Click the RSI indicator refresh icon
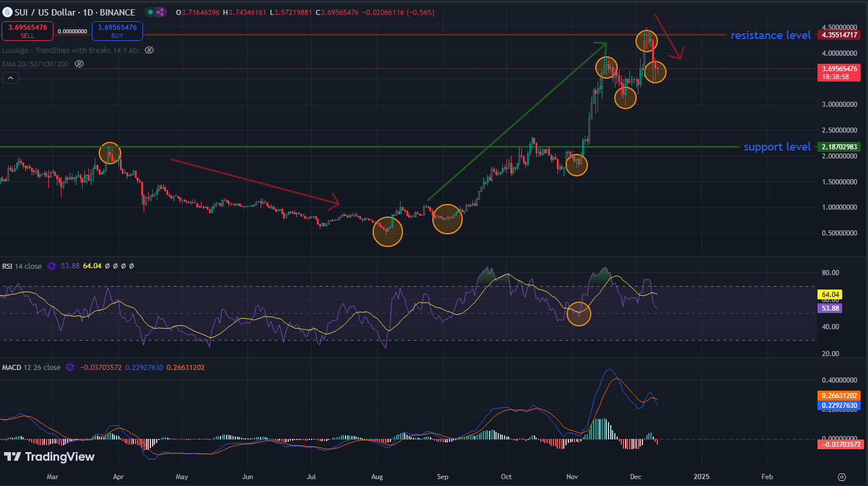Image resolution: width=868 pixels, height=486 pixels. point(52,266)
